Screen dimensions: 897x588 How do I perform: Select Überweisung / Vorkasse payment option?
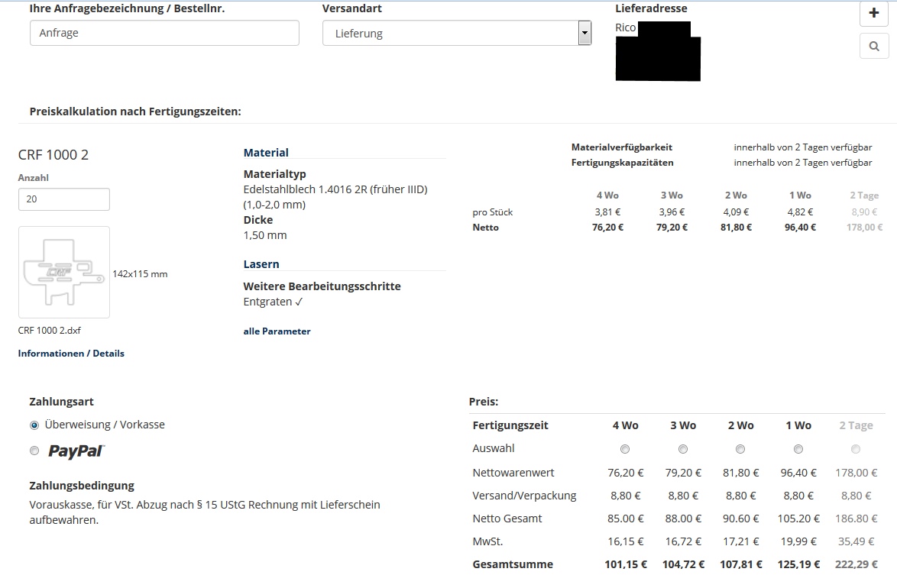tap(34, 425)
